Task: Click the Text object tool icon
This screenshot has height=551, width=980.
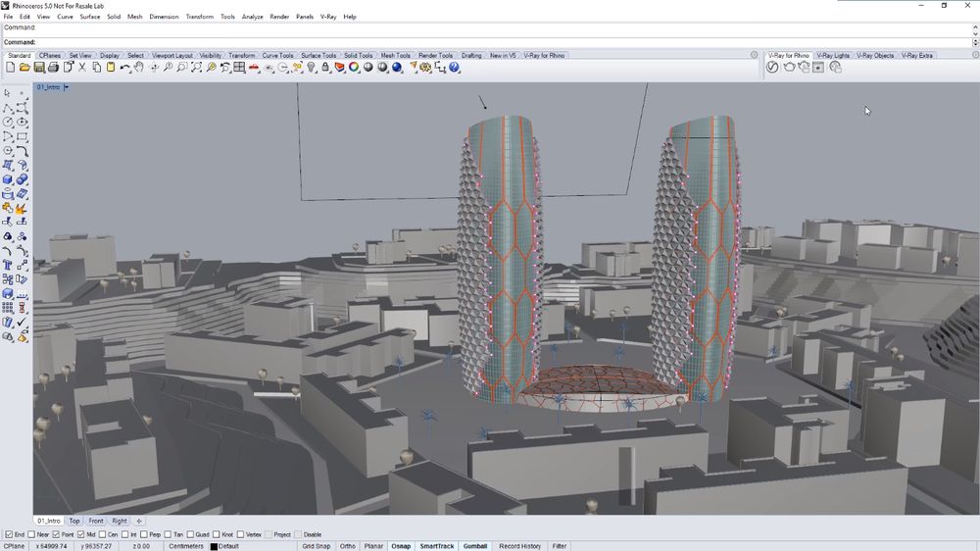Action: tap(8, 265)
